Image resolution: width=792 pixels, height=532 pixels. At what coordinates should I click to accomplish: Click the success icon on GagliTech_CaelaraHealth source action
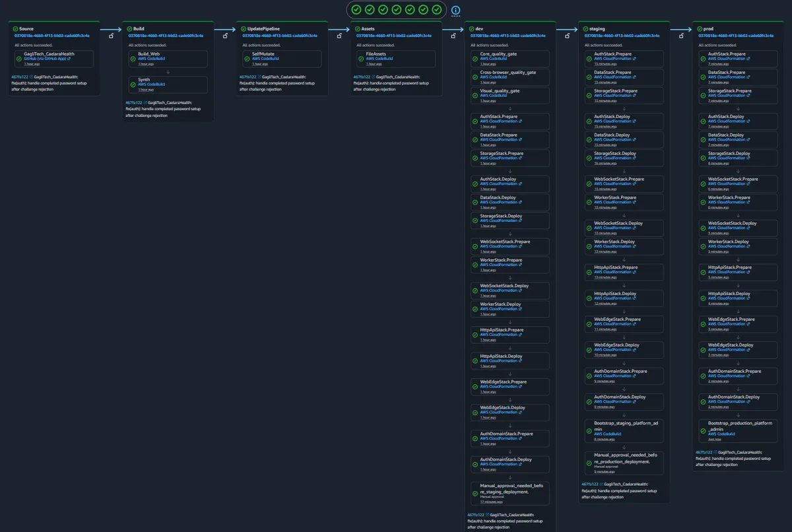coord(18,59)
